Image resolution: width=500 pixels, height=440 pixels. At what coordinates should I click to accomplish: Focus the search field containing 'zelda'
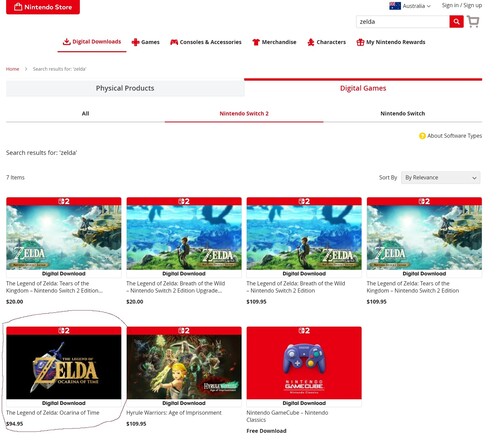click(x=403, y=22)
